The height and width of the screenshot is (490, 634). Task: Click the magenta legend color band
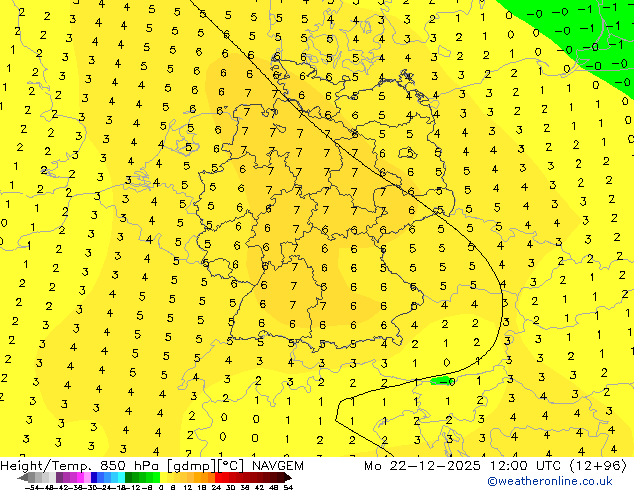click(80, 477)
